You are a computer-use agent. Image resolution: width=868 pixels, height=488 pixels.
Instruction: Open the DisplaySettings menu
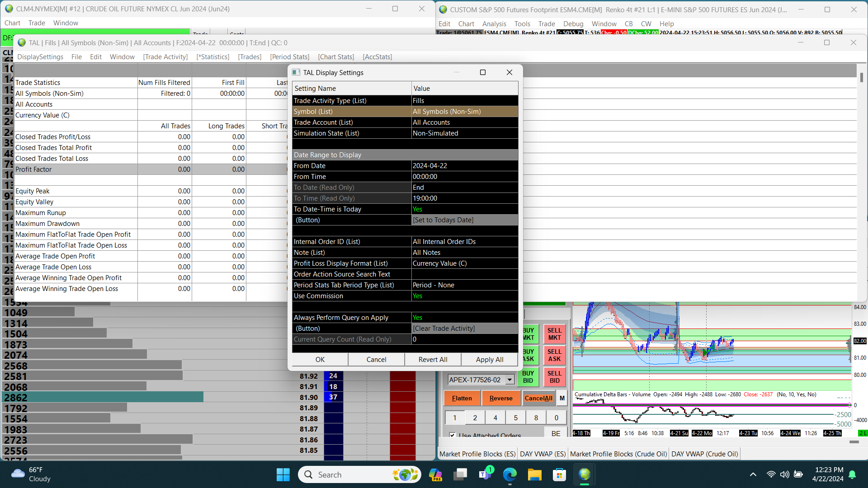tap(40, 57)
